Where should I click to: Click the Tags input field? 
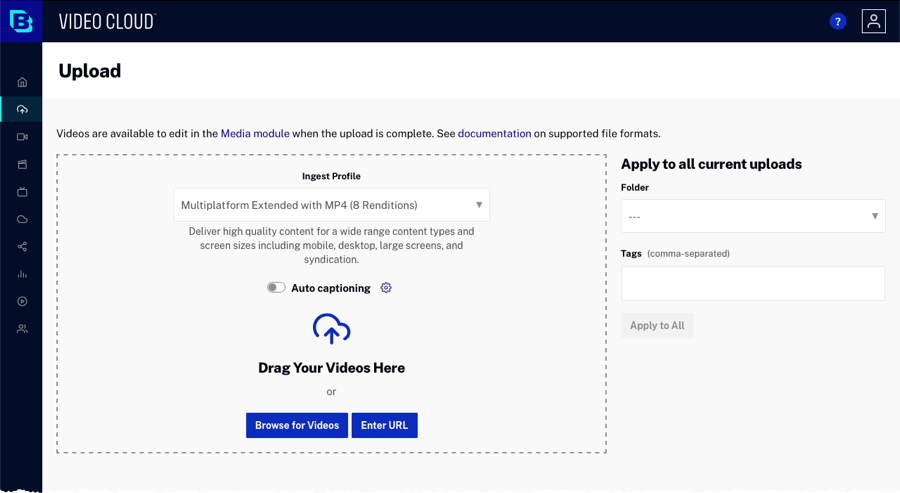pyautogui.click(x=752, y=284)
